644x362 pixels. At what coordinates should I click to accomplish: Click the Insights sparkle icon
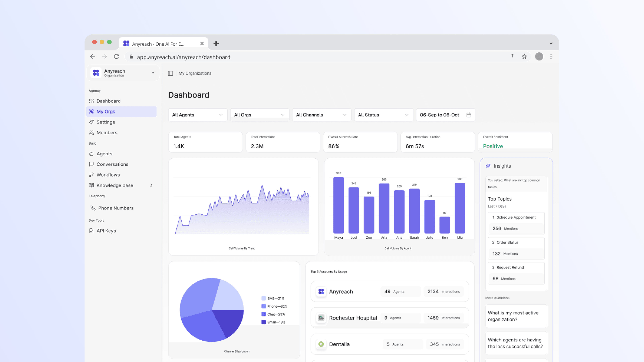(488, 166)
